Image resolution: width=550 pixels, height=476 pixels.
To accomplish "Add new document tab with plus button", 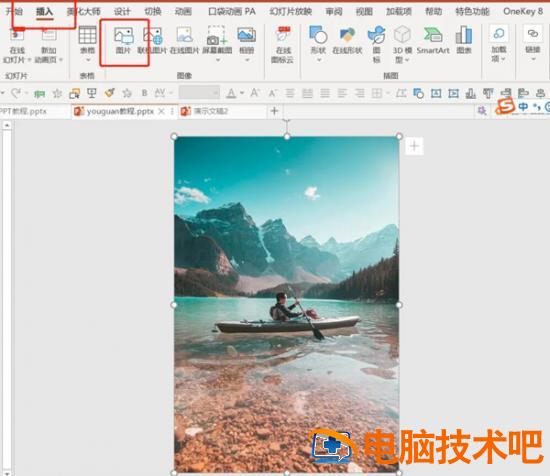I will point(275,111).
